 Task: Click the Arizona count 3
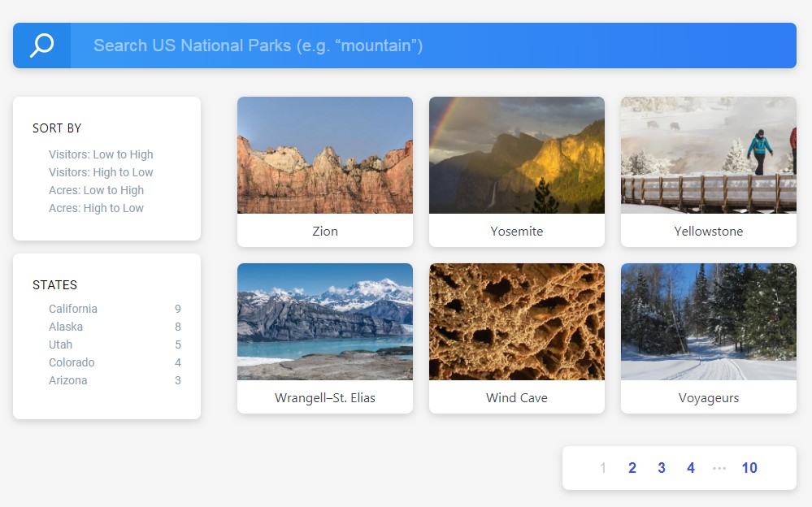point(178,380)
